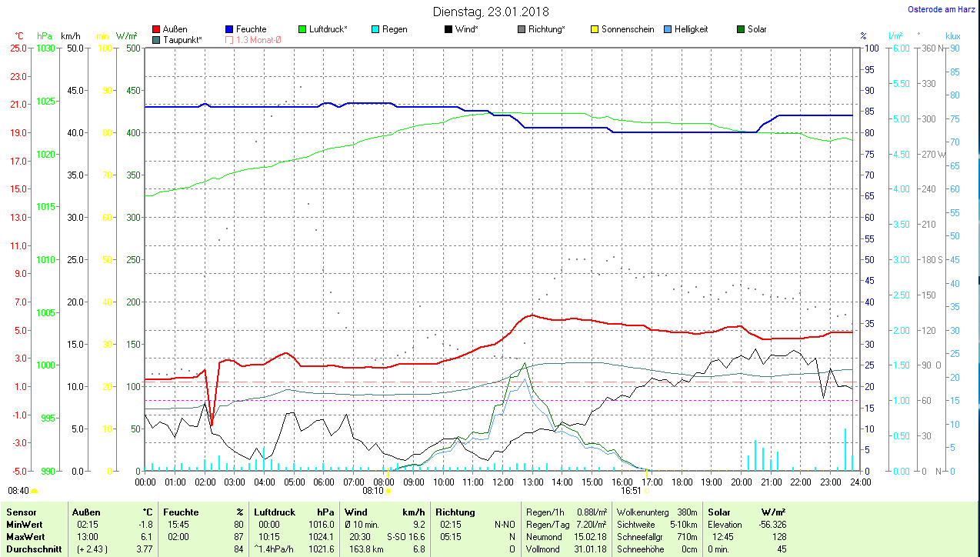Click the black Wind legend square
980x557 pixels.
point(449,29)
